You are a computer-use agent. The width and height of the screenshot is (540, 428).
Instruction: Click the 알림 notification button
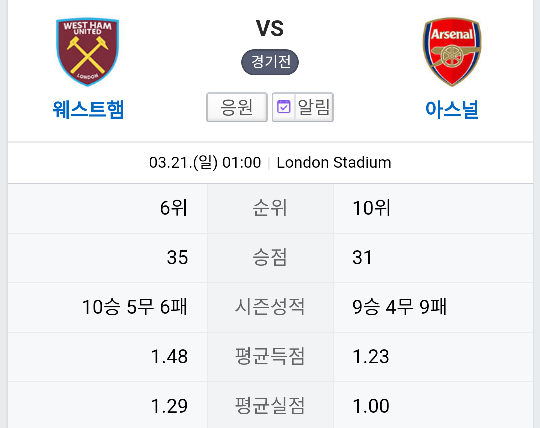click(303, 107)
